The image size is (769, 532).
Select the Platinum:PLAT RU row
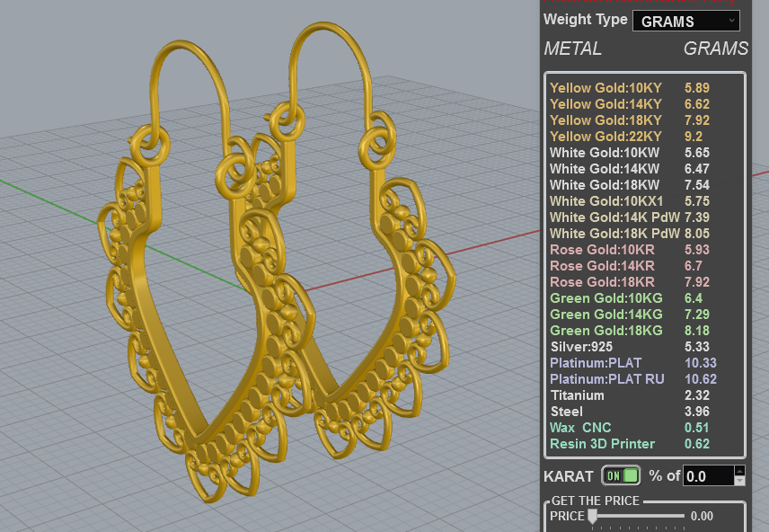pyautogui.click(x=645, y=379)
